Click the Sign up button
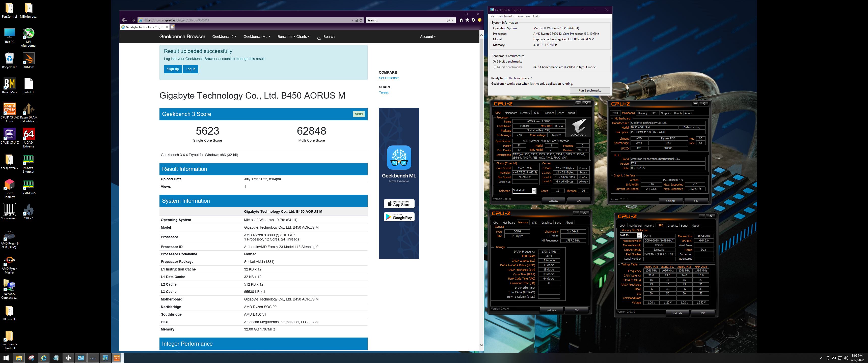This screenshot has width=868, height=363. pos(173,69)
